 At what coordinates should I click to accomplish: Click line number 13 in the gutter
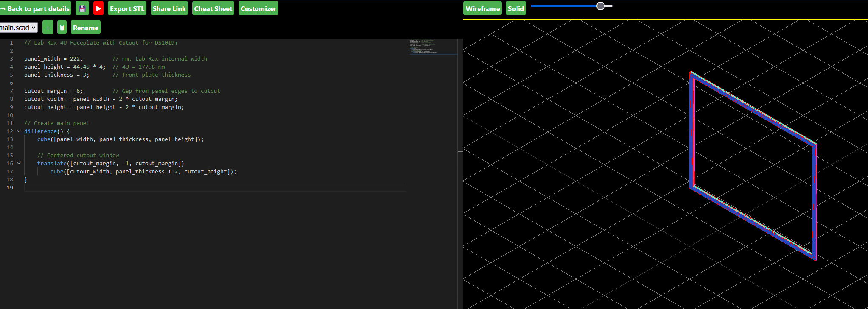click(x=10, y=139)
